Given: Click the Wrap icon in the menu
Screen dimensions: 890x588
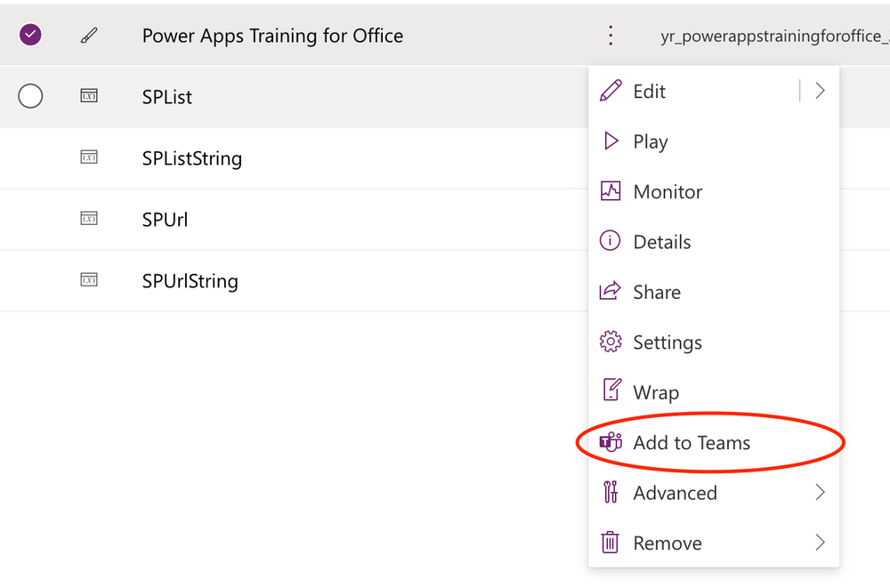Looking at the screenshot, I should point(611,391).
